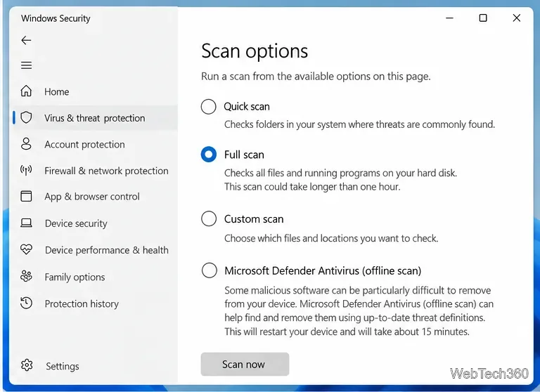
Task: Open Protection history label
Action: (x=82, y=304)
